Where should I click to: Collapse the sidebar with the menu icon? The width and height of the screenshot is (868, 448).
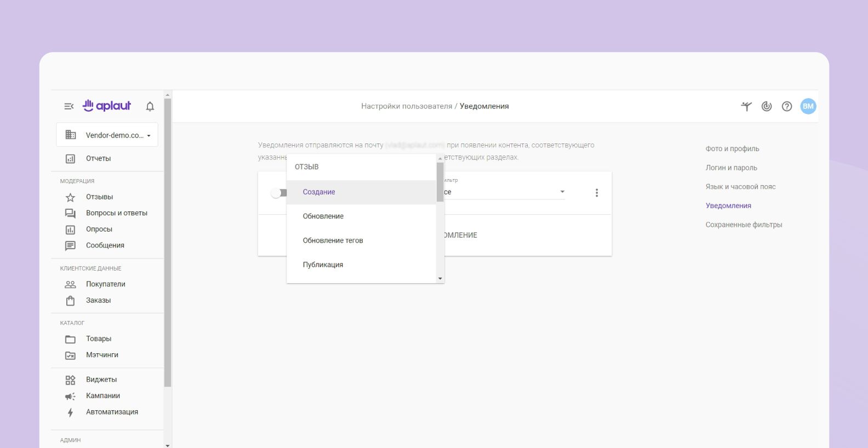point(68,106)
